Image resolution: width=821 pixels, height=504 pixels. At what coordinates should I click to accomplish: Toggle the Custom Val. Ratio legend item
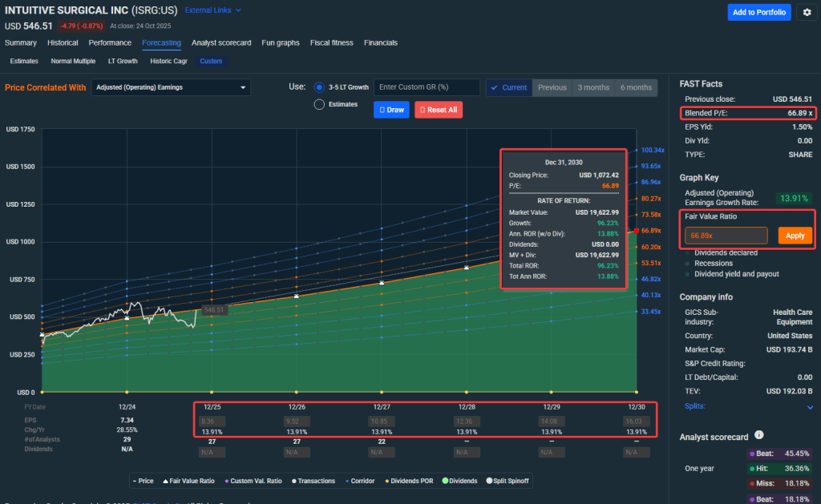[253, 481]
